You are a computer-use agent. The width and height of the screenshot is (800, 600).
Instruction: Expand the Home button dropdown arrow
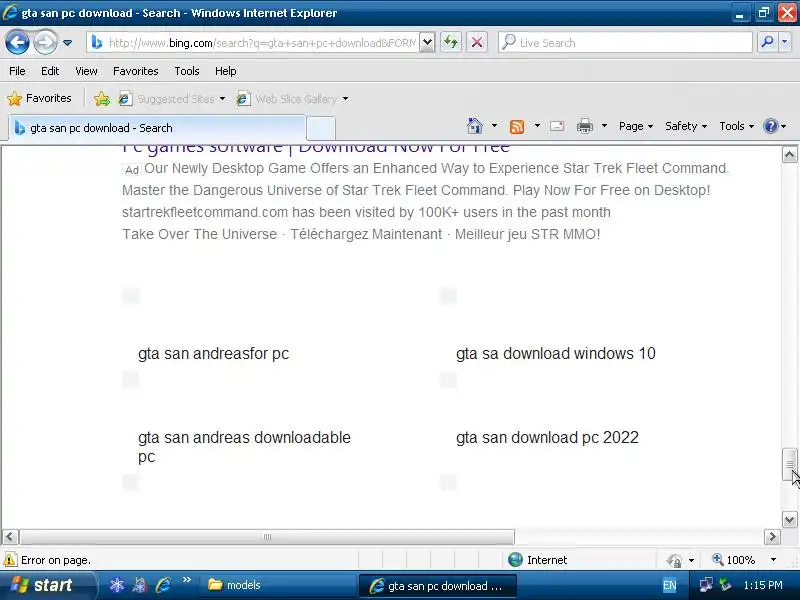(x=494, y=126)
